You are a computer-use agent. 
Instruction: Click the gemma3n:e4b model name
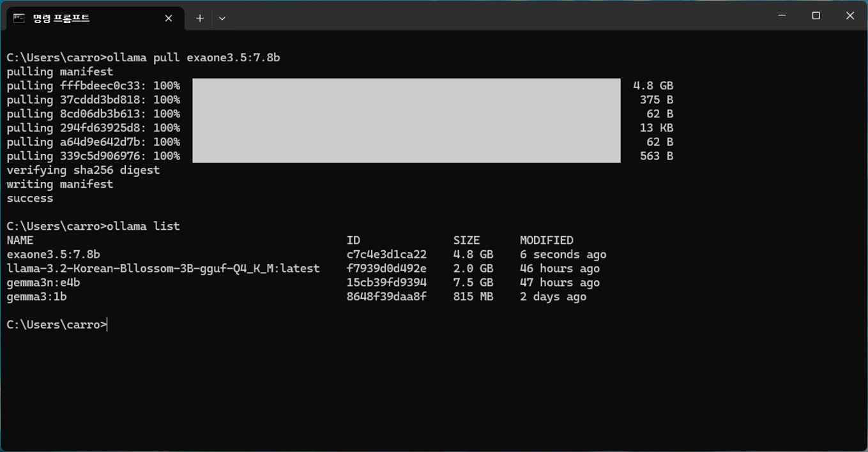click(x=43, y=282)
